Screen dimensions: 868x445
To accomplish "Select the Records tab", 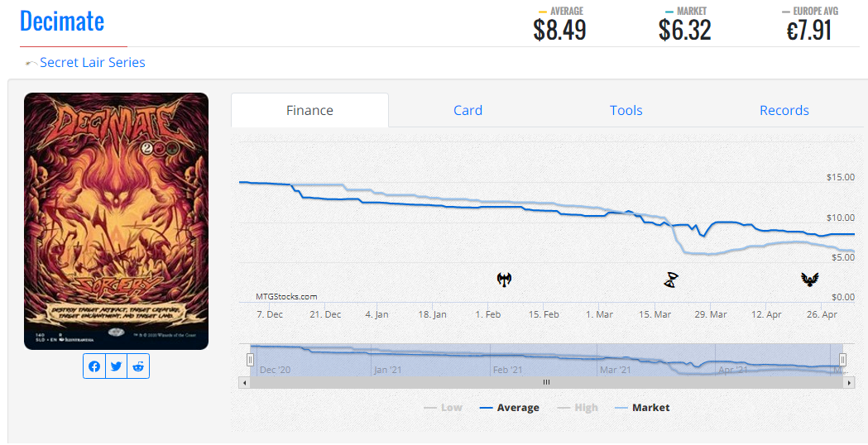I will point(784,110).
